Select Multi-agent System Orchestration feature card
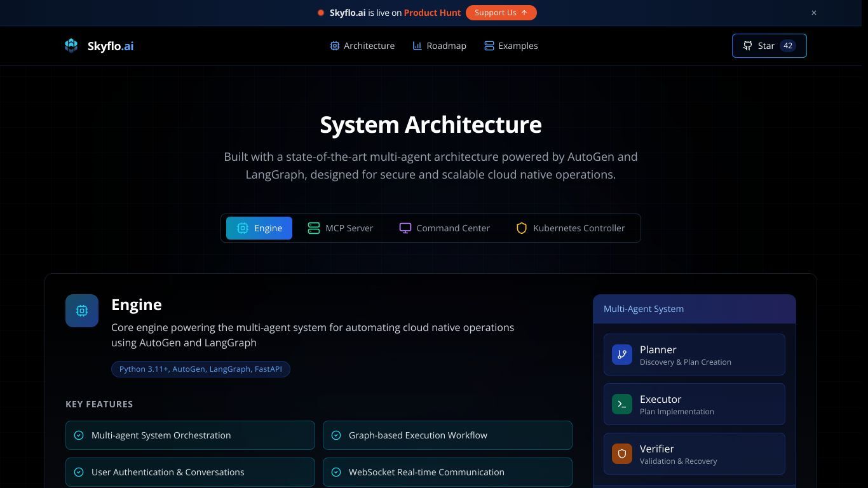 [x=190, y=435]
